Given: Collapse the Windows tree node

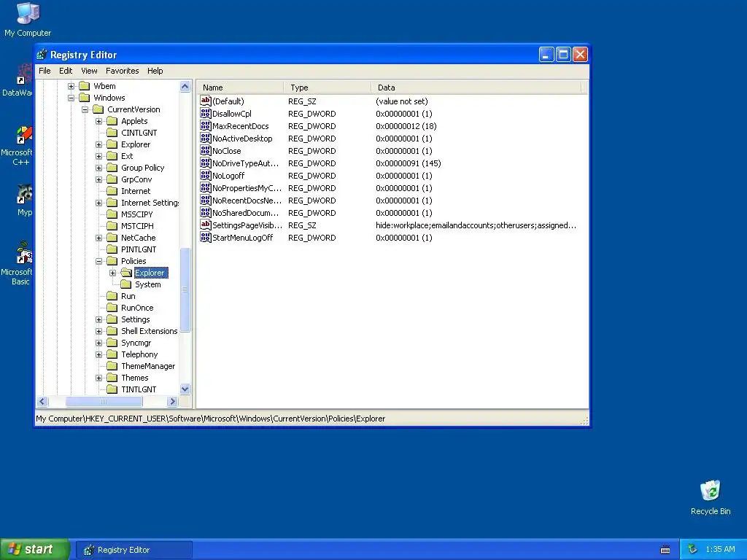Looking at the screenshot, I should click(x=71, y=98).
